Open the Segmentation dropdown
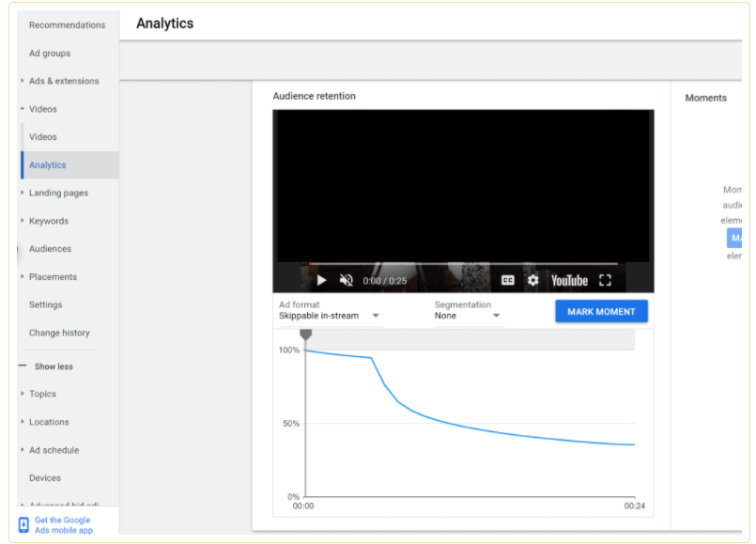756x544 pixels. 468,316
